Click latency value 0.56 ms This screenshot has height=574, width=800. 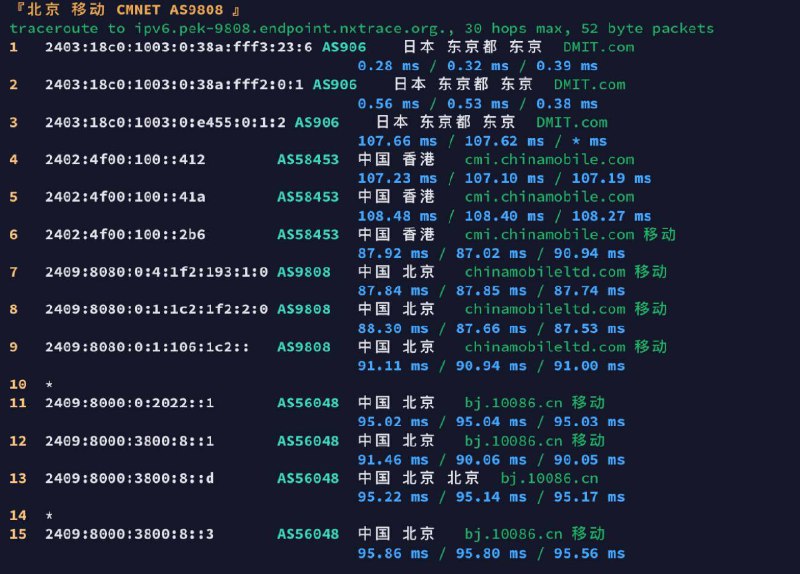click(x=388, y=104)
